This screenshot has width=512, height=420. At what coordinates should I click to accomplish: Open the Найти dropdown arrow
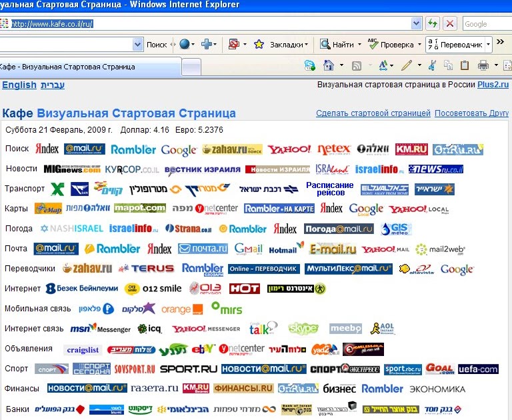pyautogui.click(x=359, y=45)
